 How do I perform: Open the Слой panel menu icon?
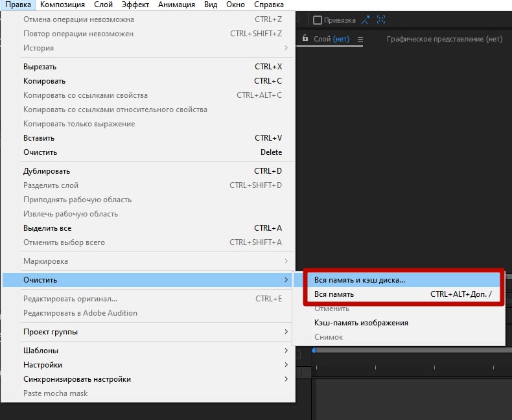point(360,39)
